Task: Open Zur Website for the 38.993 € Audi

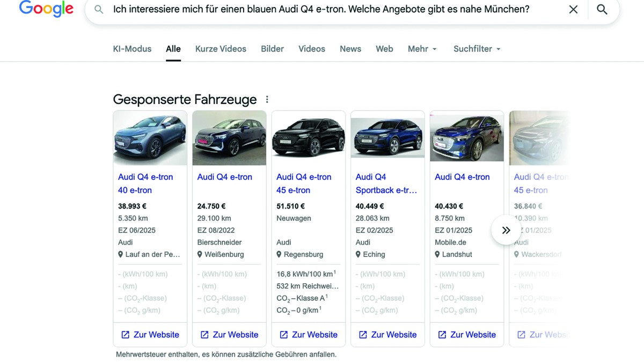Action: tap(150, 335)
